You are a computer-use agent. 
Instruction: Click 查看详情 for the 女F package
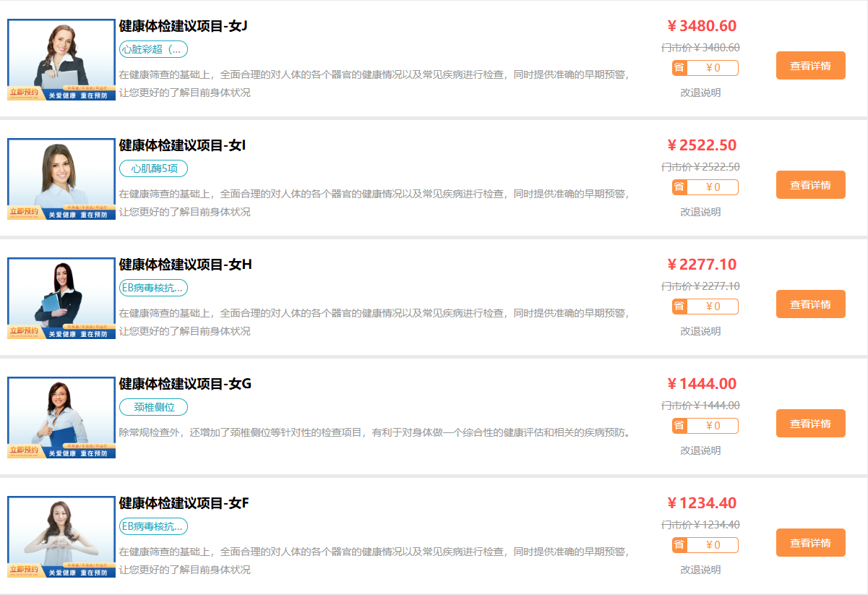coord(810,543)
